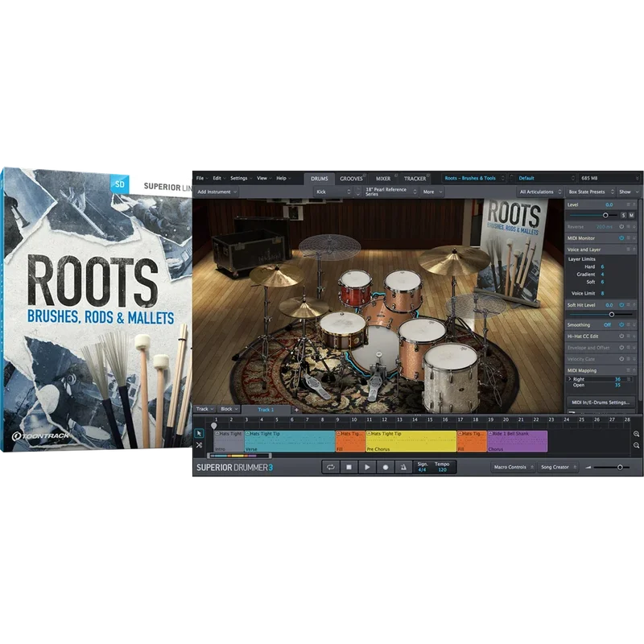Open Song Creator panel

[558, 468]
